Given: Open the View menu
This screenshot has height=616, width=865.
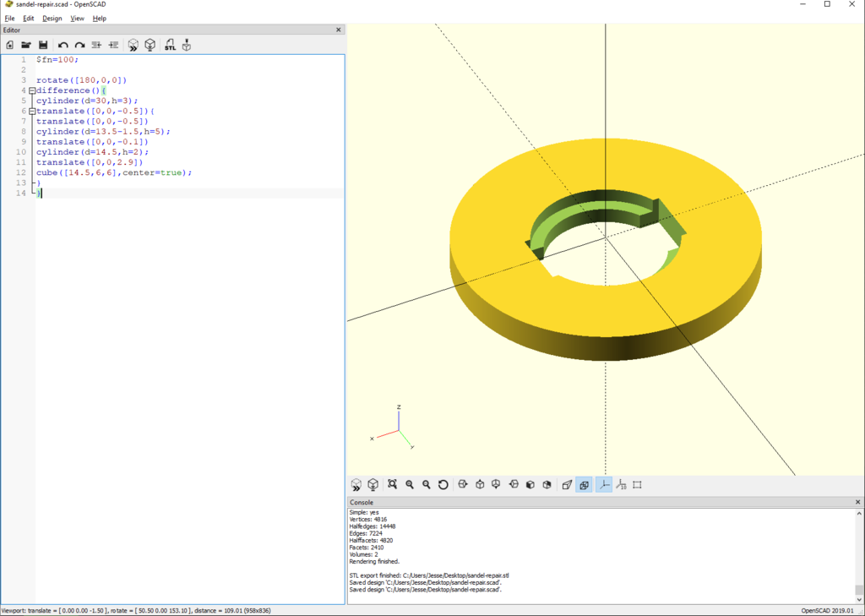Looking at the screenshot, I should (x=75, y=18).
